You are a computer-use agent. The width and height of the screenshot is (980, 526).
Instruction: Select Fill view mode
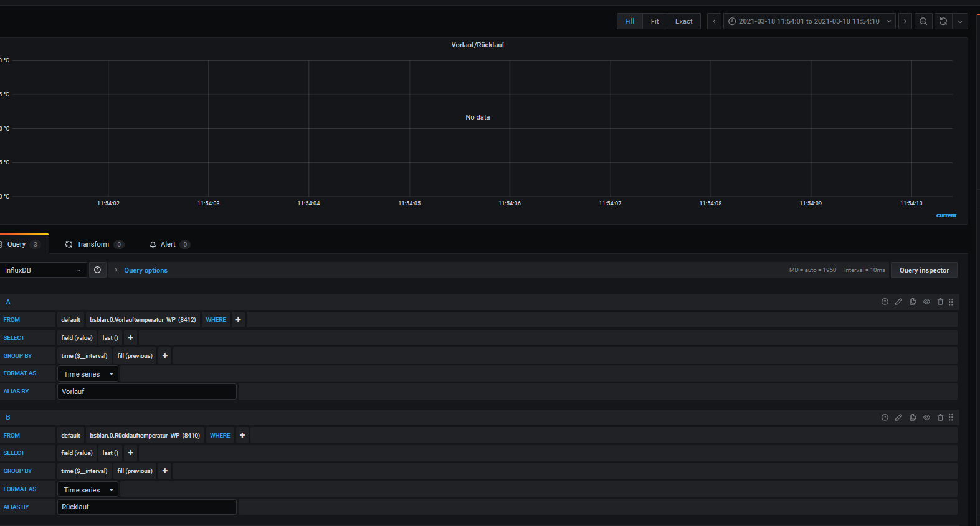tap(630, 21)
